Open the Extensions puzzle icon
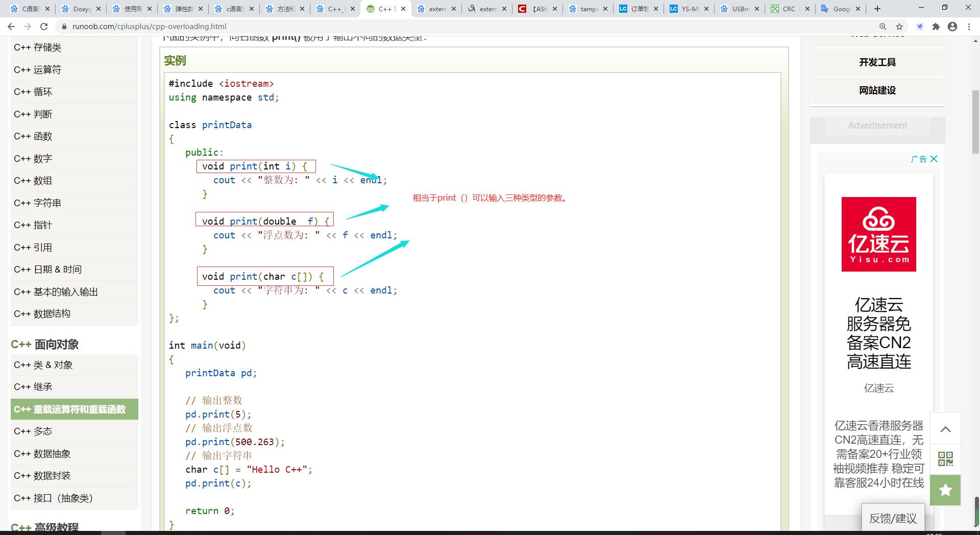 pyautogui.click(x=937, y=27)
